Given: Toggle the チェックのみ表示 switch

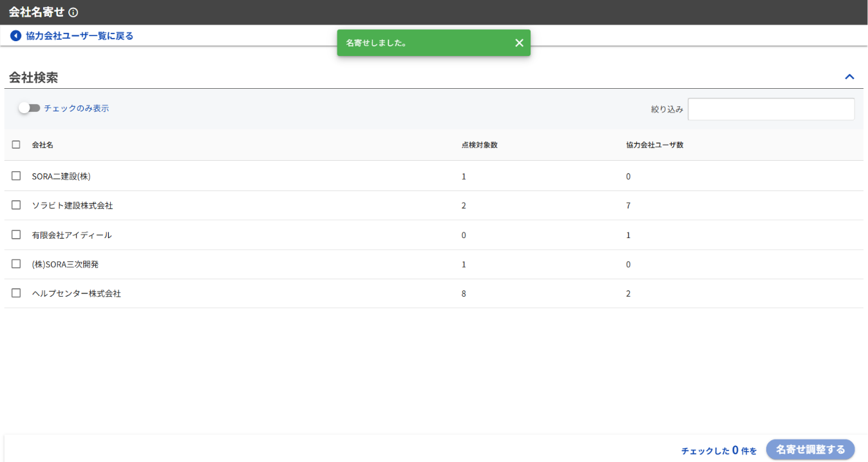Looking at the screenshot, I should coord(29,108).
